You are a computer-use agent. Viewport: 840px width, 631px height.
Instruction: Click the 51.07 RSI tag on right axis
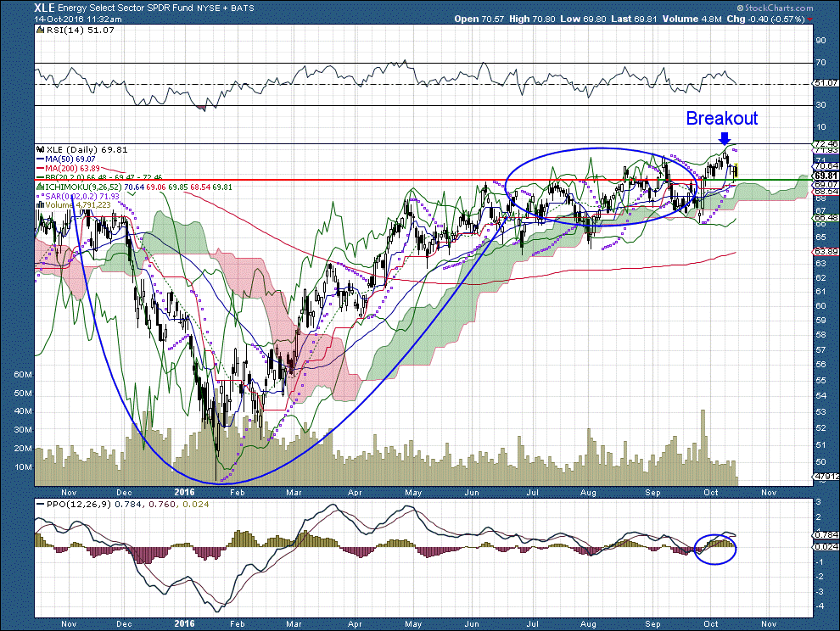pos(826,83)
